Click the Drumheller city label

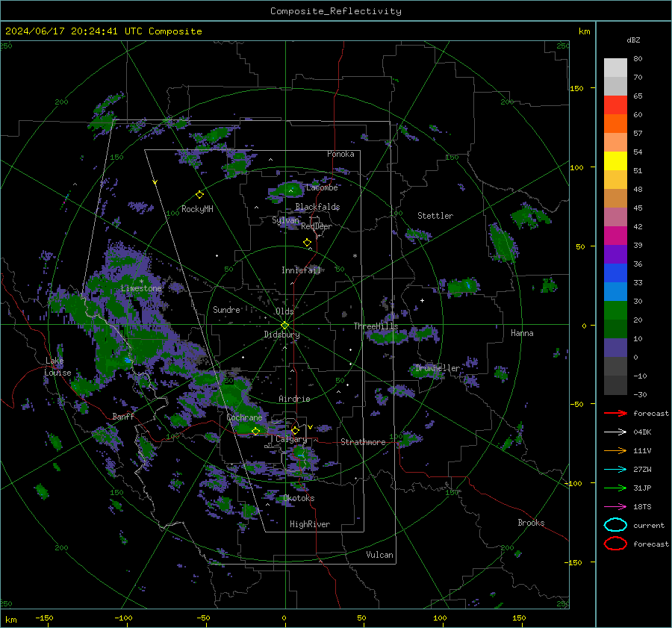[x=438, y=368]
